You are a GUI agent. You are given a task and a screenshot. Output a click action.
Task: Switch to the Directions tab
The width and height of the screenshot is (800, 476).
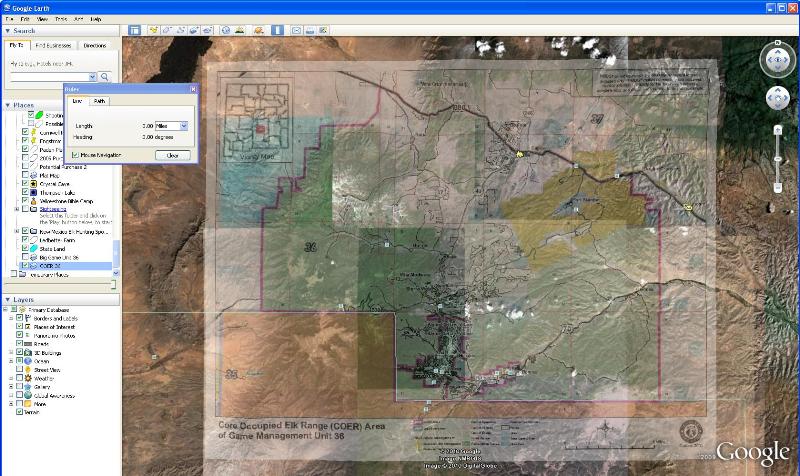(95, 45)
